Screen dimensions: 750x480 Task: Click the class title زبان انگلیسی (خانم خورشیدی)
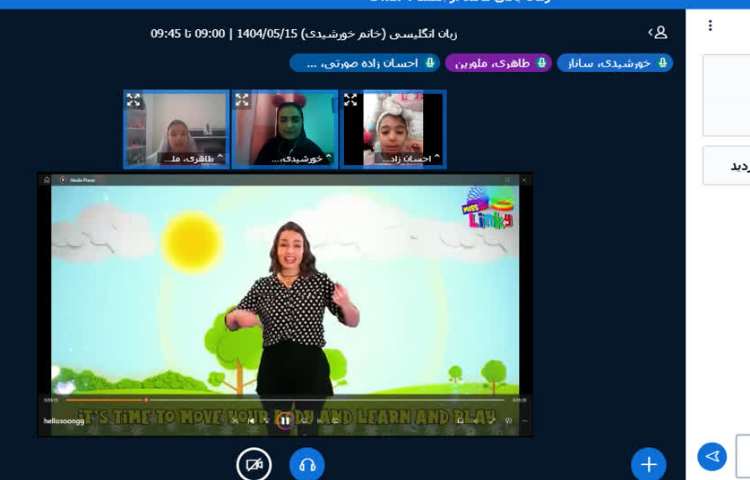click(378, 34)
